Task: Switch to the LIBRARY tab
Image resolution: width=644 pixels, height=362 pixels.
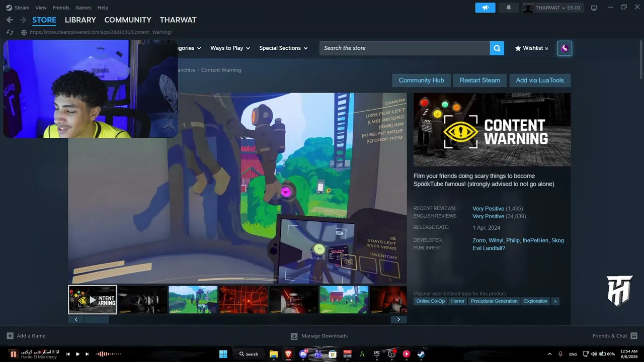Action: [x=80, y=20]
